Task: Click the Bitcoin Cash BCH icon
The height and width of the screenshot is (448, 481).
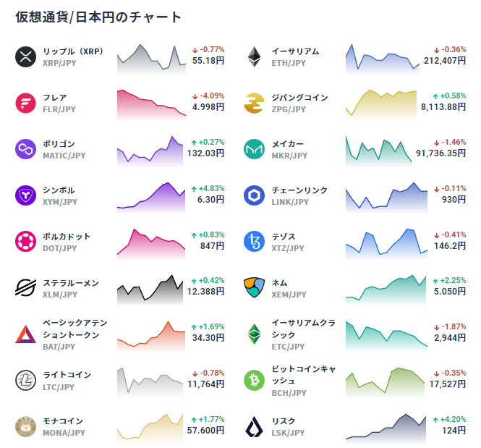Action: [255, 381]
